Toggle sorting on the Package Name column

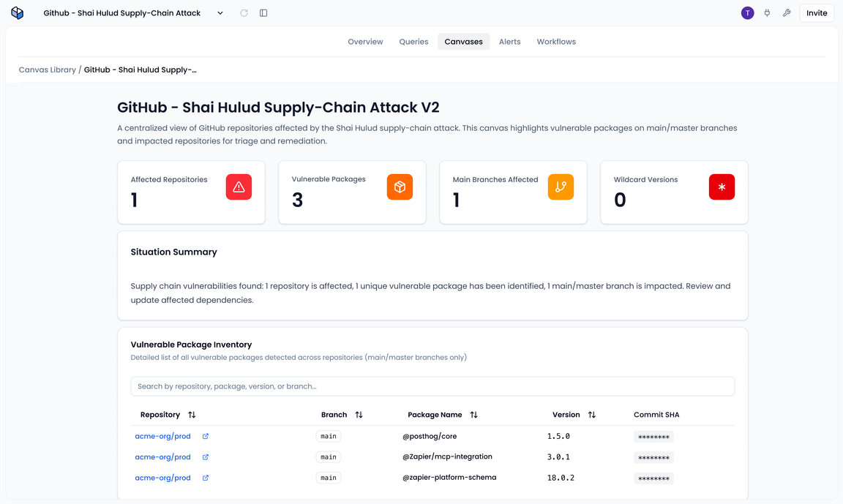(x=474, y=414)
